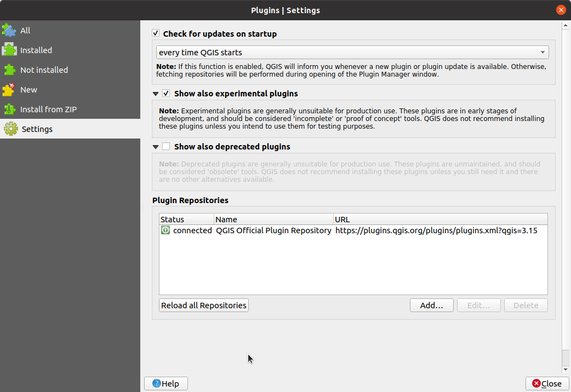
Task: Click the Settings gear icon
Action: [10, 129]
